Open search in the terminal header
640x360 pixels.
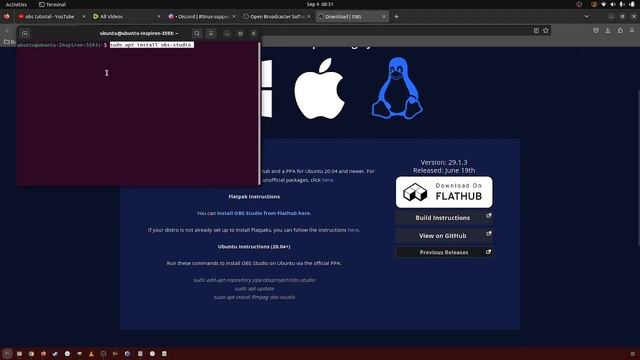click(x=197, y=33)
